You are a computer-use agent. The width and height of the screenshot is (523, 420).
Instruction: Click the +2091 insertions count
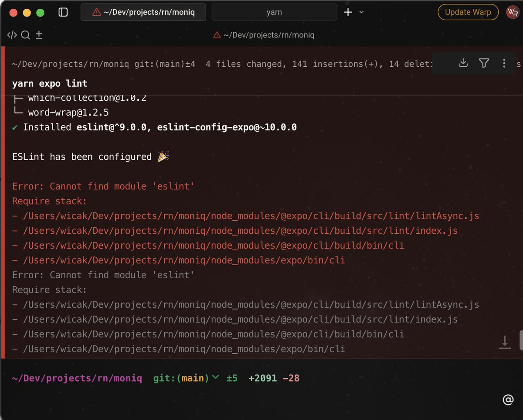click(263, 378)
